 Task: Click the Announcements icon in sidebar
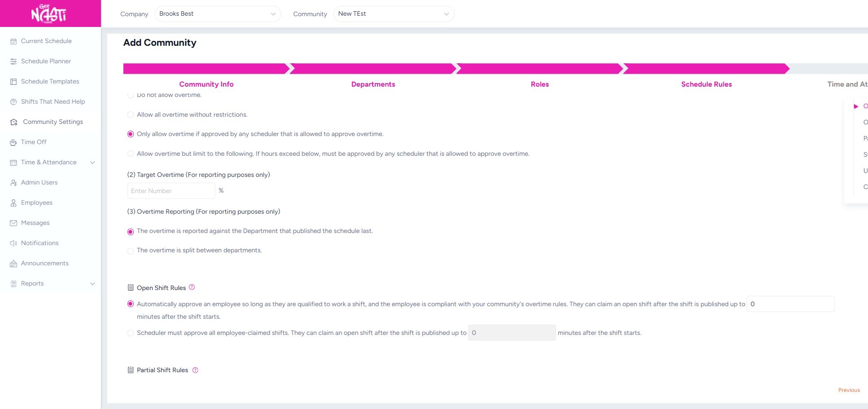click(13, 264)
